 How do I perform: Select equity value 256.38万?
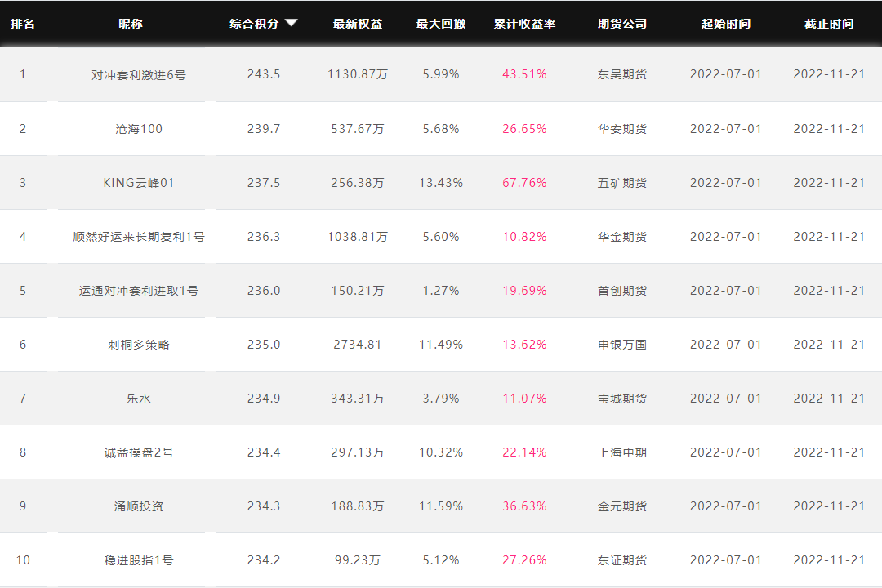pos(358,183)
